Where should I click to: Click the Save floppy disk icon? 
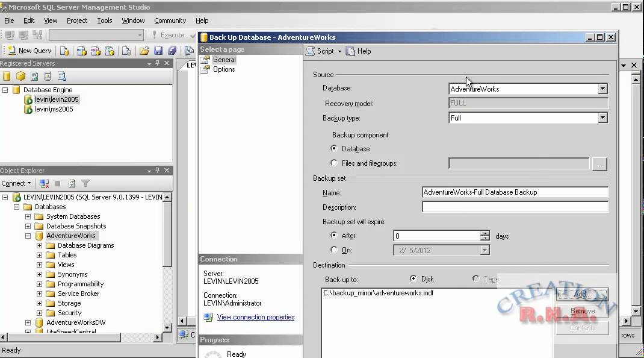(158, 51)
